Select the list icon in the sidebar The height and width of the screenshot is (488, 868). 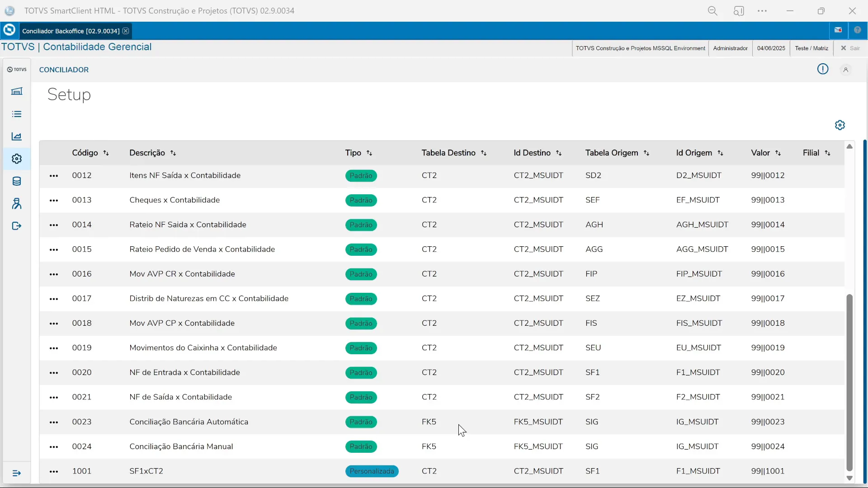(17, 113)
